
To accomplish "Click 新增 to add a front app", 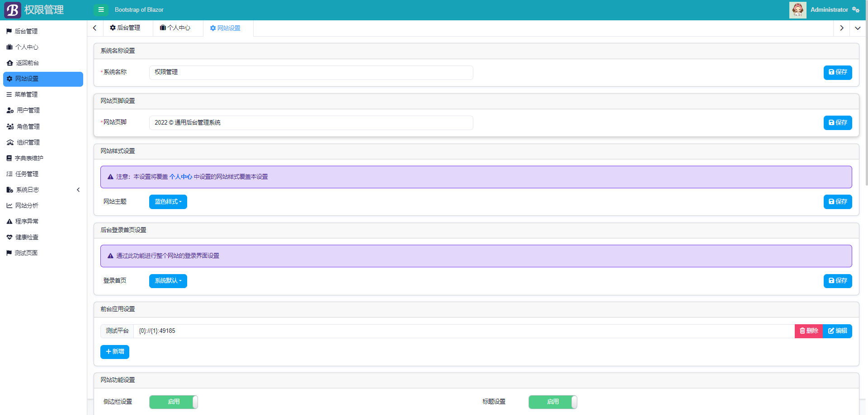I will (115, 352).
